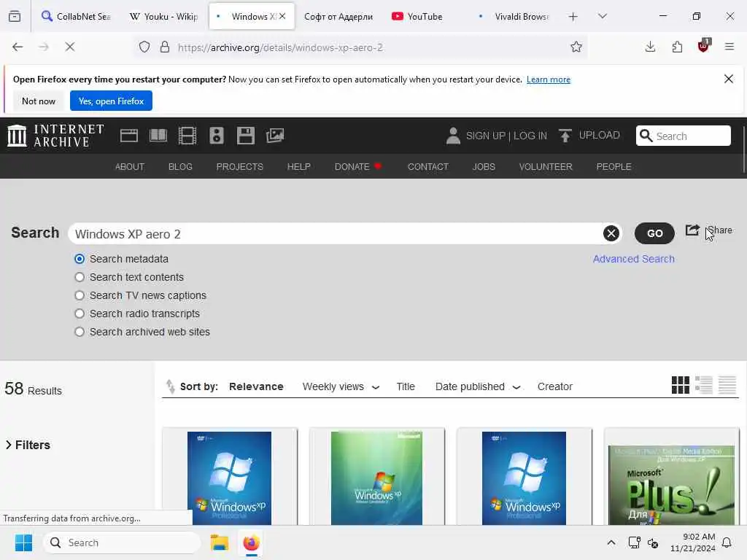Open a new tab with plus button
This screenshot has width=747, height=560.
[x=573, y=17]
